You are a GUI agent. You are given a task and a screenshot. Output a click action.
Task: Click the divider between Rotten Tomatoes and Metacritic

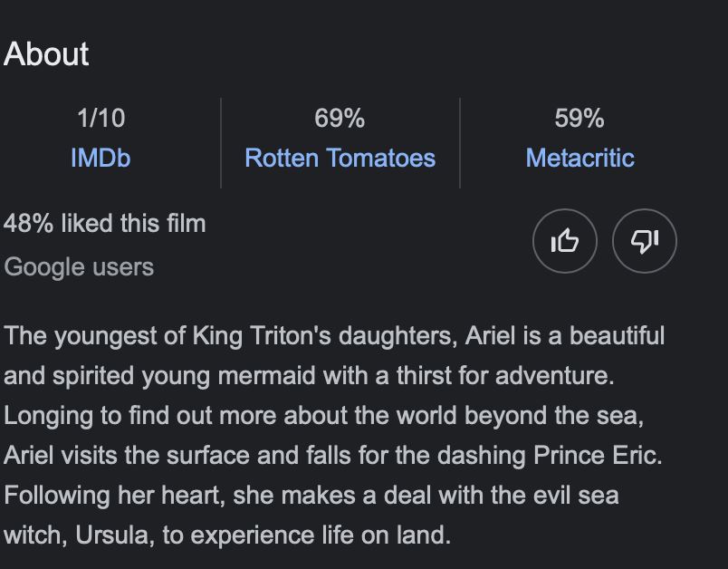(460, 142)
